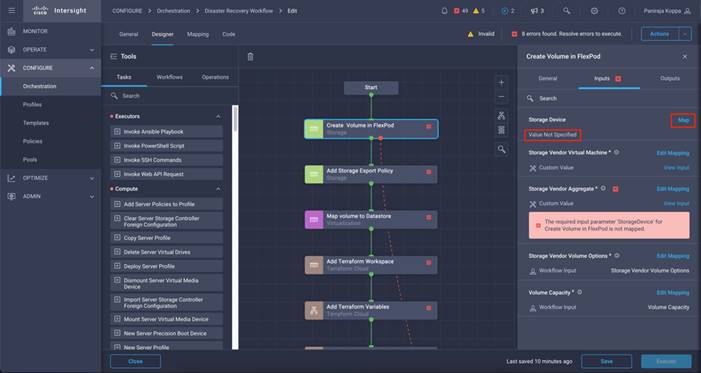
Task: Delete selected item with trash icon
Action: pyautogui.click(x=250, y=56)
